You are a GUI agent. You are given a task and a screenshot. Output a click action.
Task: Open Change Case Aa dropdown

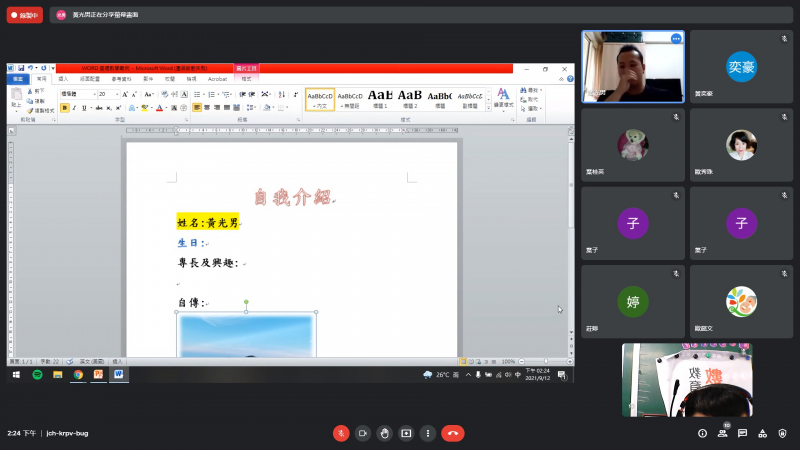click(x=148, y=94)
